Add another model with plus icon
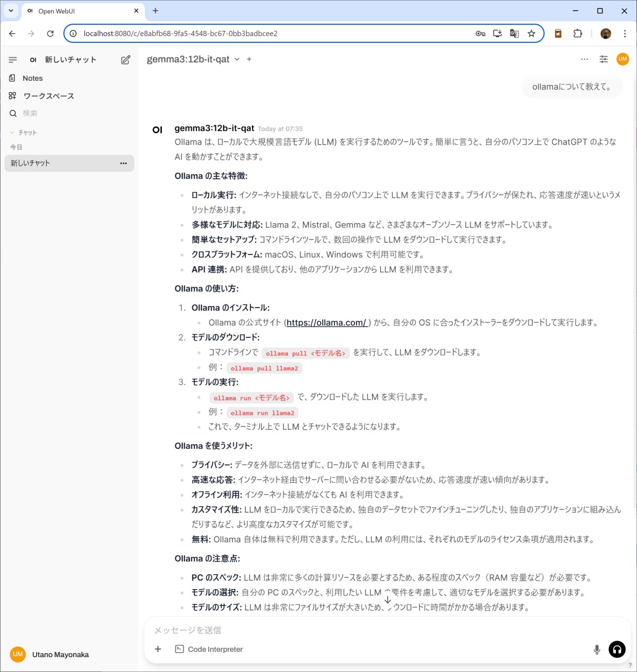The height and width of the screenshot is (672, 637). pyautogui.click(x=249, y=59)
